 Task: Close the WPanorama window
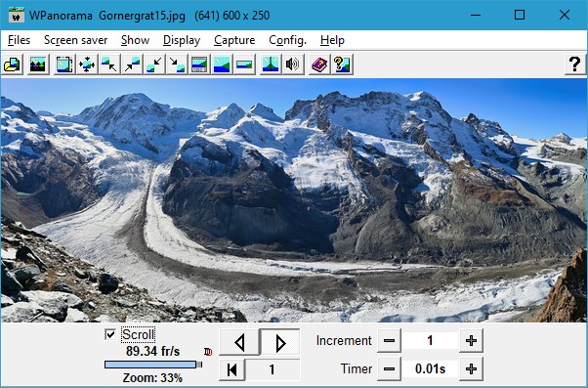pos(565,16)
